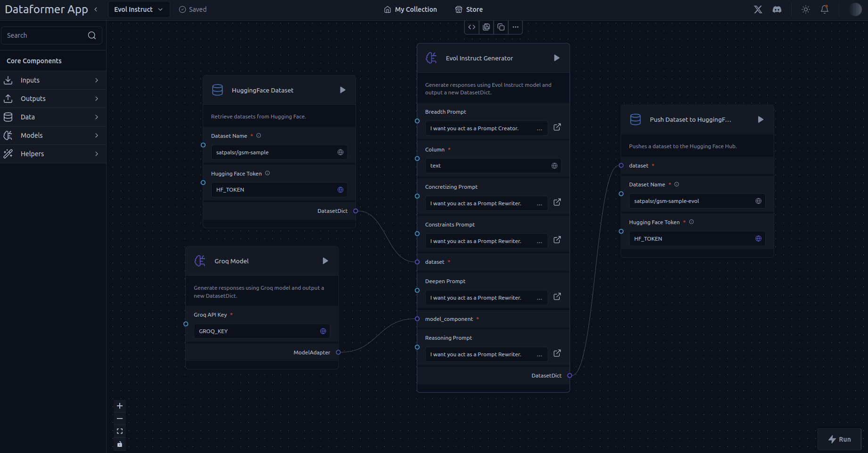
Task: Click Dataformer App title
Action: click(x=46, y=9)
